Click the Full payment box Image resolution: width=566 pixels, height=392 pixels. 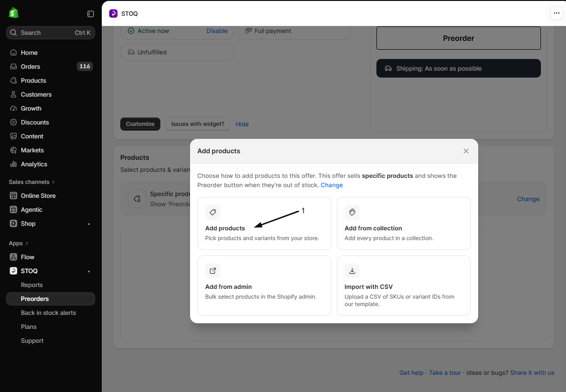pos(294,31)
